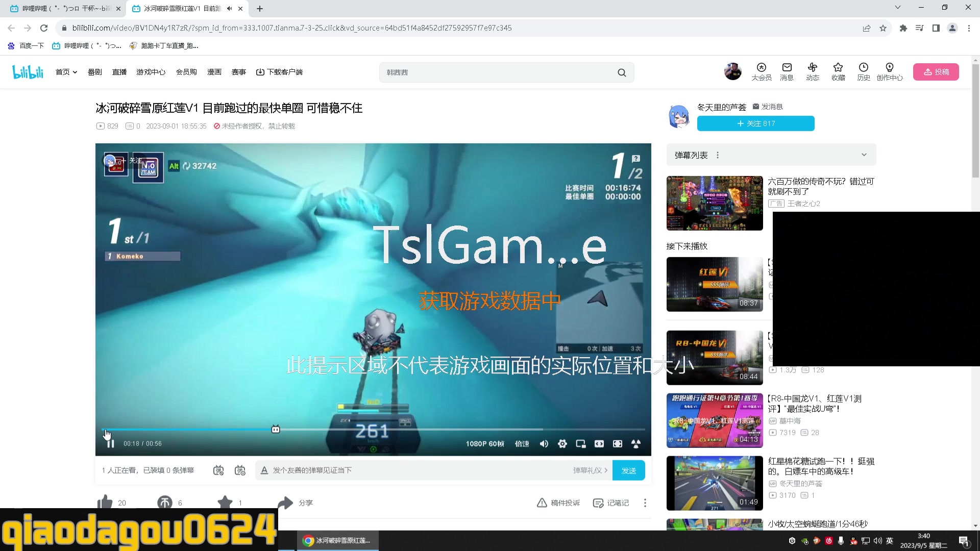
Task: Open uploader 冬天里的芦荟 avatar
Action: click(679, 117)
